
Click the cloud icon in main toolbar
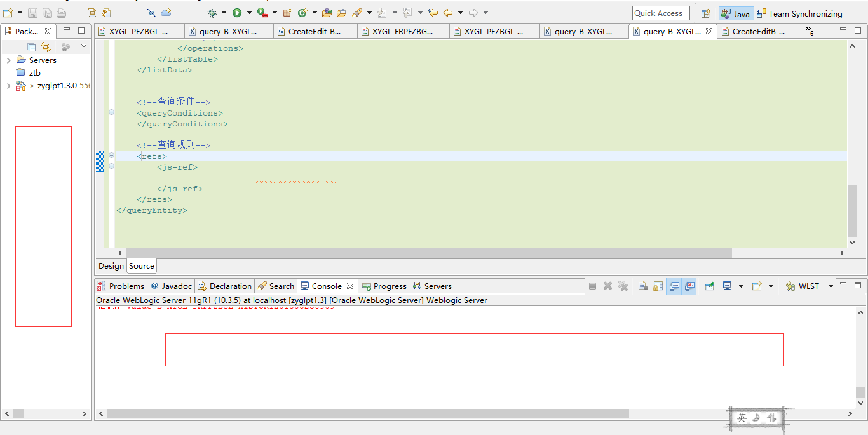[166, 13]
